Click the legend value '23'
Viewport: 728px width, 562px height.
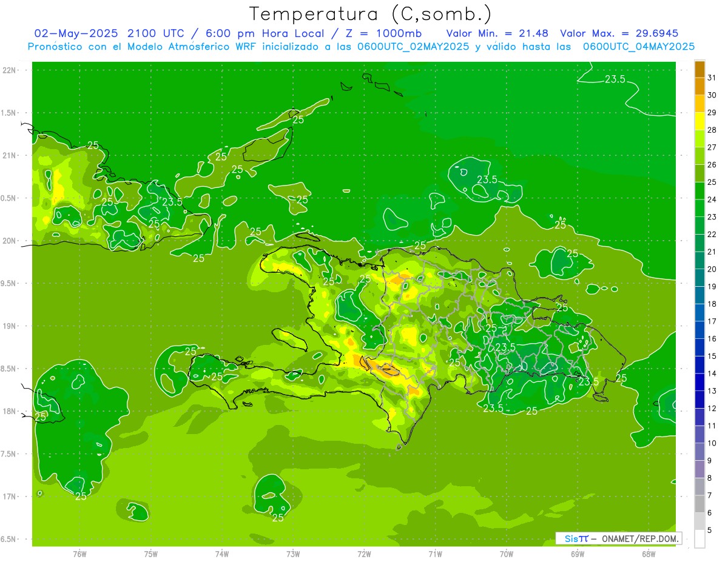[712, 216]
